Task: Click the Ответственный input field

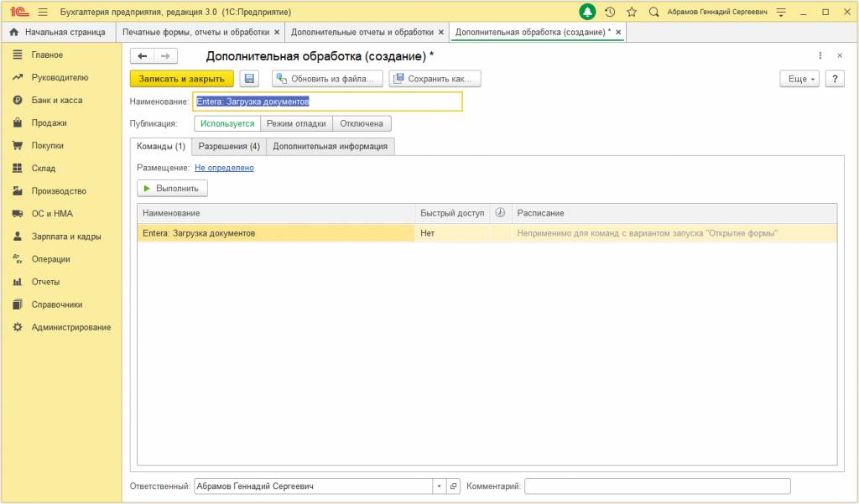Action: coord(314,486)
